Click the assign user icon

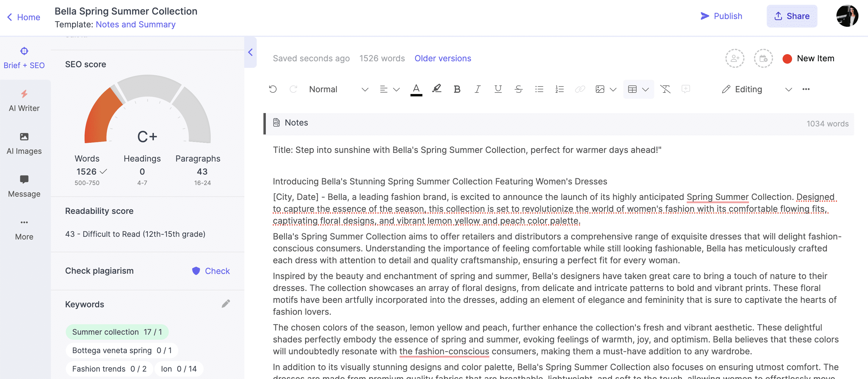pos(735,59)
